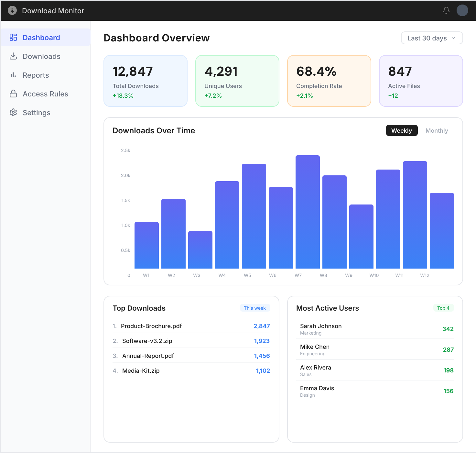Click Sarah Johnson in Most Active Users

click(320, 326)
